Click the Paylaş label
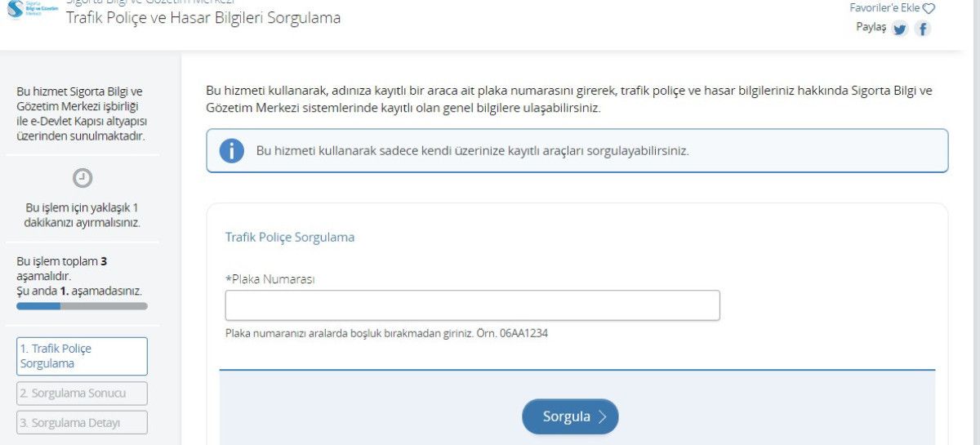 click(870, 27)
